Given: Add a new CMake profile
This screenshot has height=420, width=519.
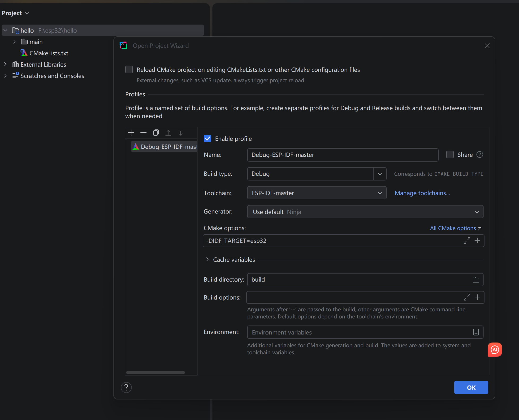Looking at the screenshot, I should [131, 133].
